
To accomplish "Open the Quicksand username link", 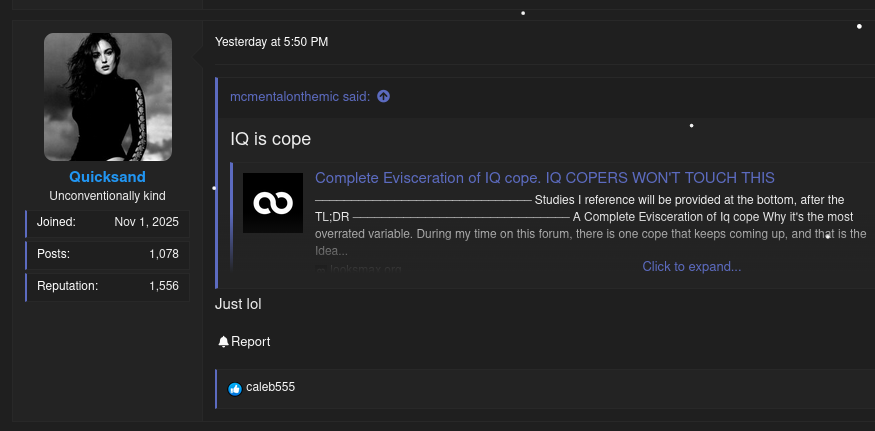I will 107,177.
